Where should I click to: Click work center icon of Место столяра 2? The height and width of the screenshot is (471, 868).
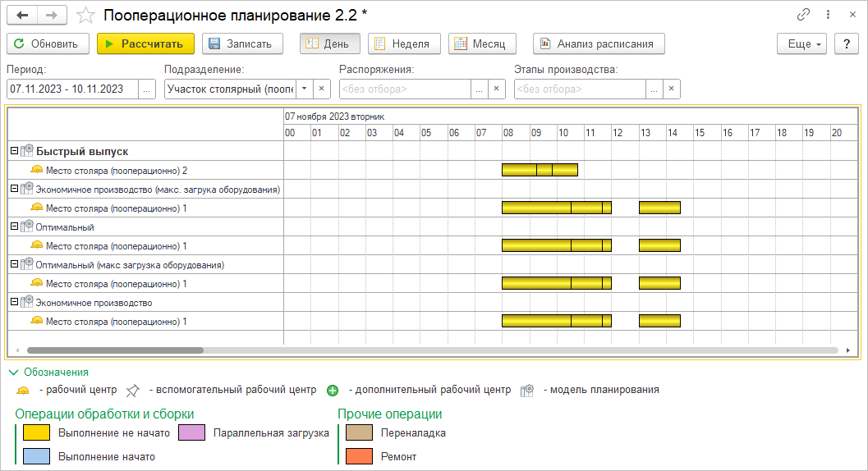(x=36, y=169)
